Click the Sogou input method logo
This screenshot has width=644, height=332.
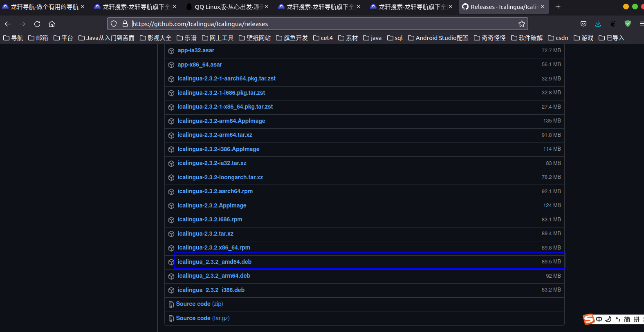589,319
